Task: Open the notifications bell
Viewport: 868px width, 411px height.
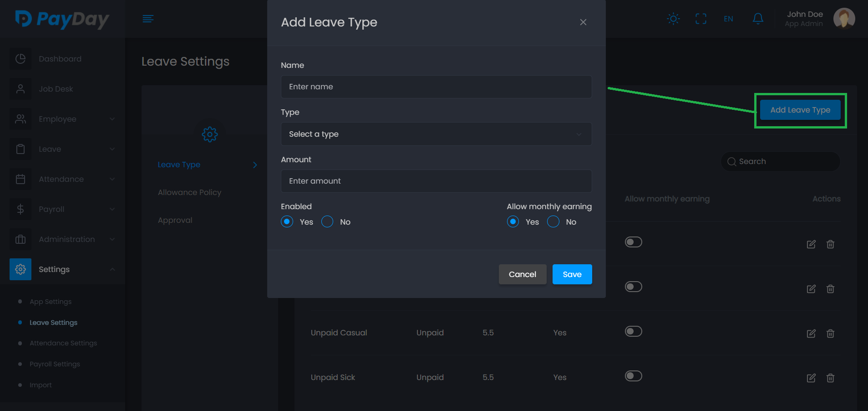Action: (x=758, y=19)
